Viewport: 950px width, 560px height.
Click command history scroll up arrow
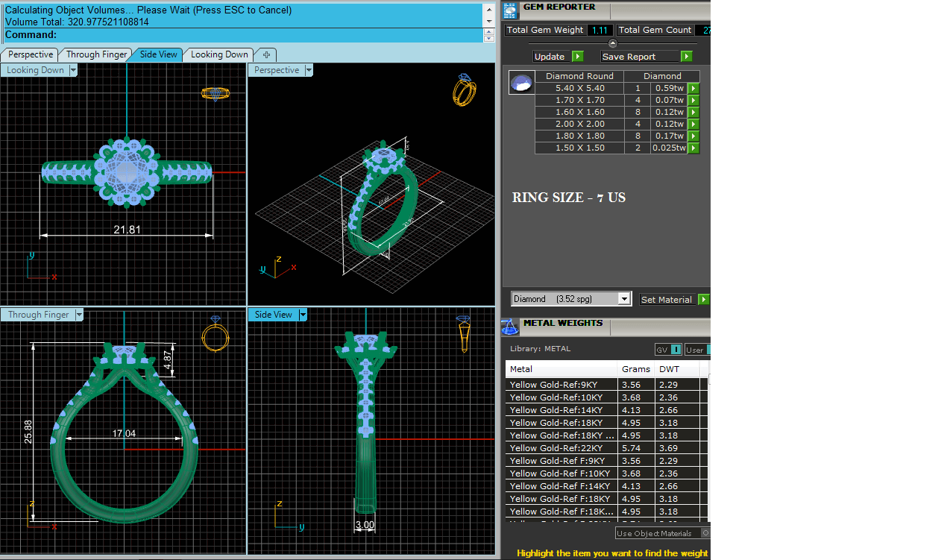click(489, 9)
